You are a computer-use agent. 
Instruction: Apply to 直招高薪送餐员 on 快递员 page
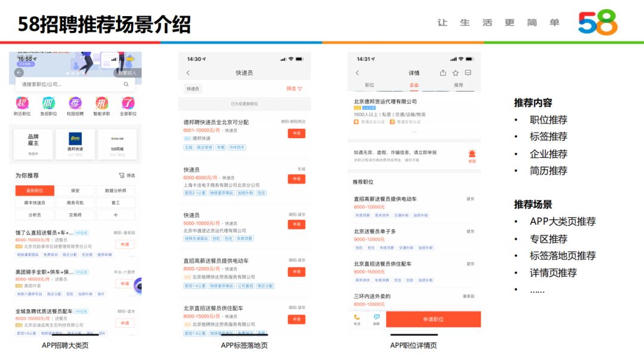296,272
